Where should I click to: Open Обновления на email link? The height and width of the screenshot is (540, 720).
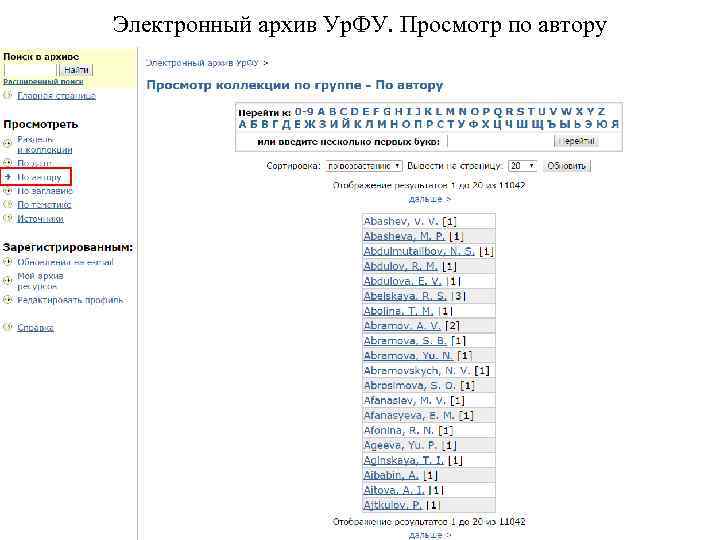point(65,263)
